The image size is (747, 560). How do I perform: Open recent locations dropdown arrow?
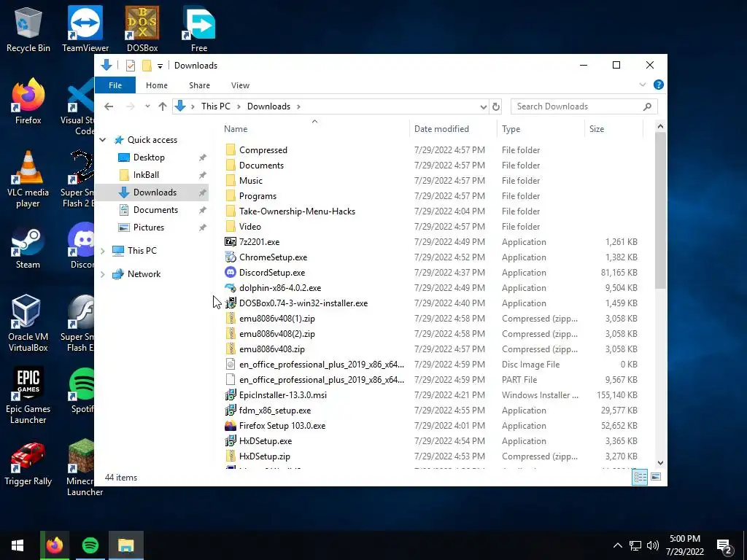(x=147, y=106)
